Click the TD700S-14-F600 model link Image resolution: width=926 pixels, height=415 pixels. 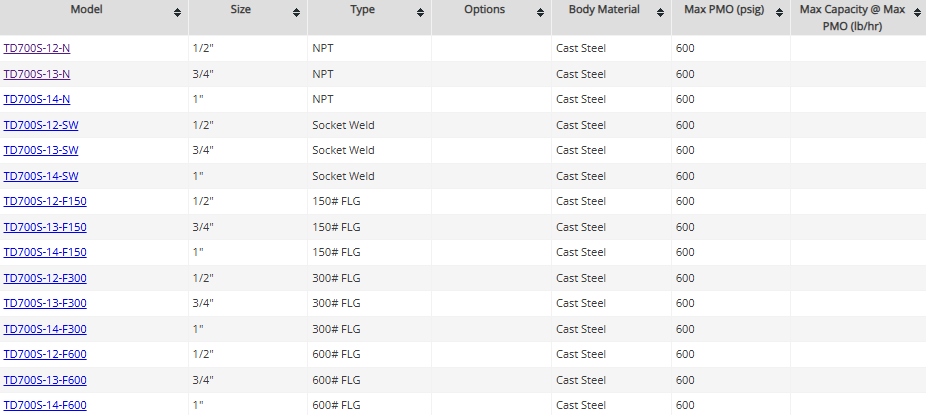coord(45,405)
